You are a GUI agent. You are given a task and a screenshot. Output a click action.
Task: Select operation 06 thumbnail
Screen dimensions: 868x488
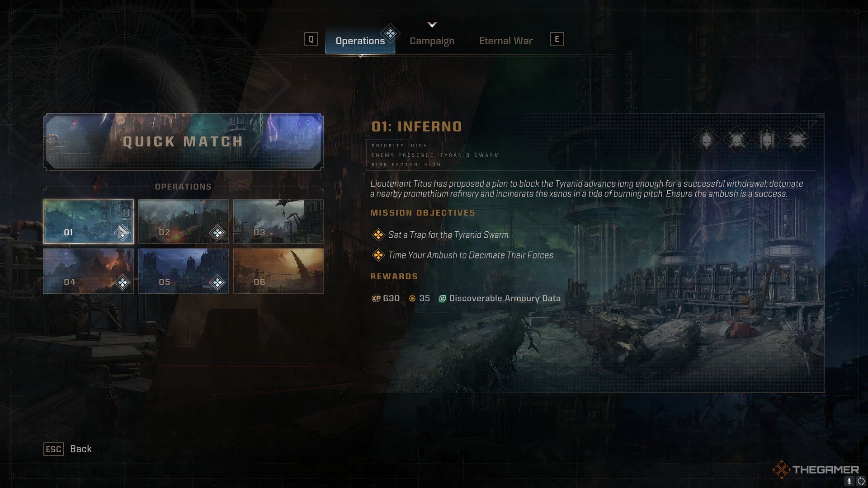[278, 271]
